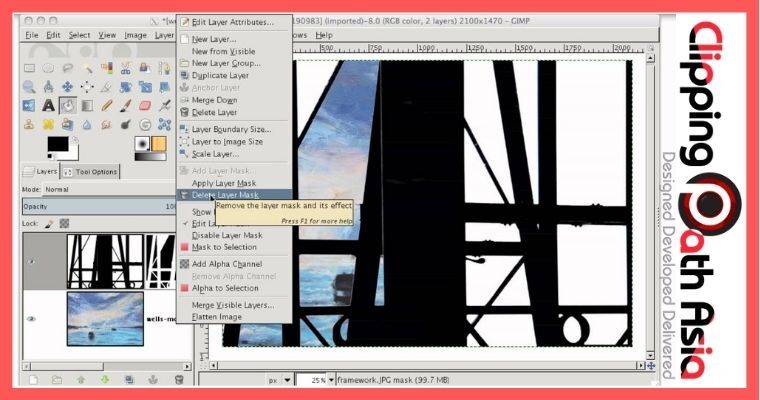Viewport: 760px width, 400px height.
Task: Select the Dodge/Burn tool
Action: click(126, 125)
